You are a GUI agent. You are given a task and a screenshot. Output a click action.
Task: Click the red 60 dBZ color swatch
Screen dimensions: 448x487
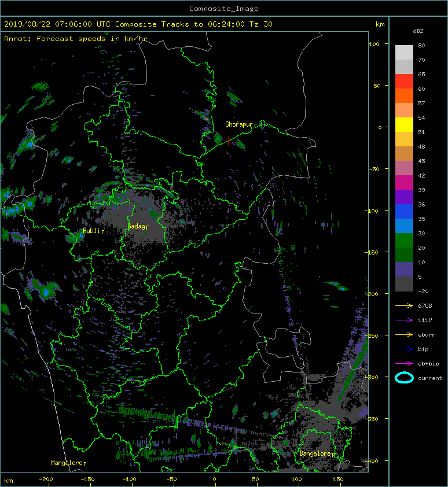click(x=404, y=81)
